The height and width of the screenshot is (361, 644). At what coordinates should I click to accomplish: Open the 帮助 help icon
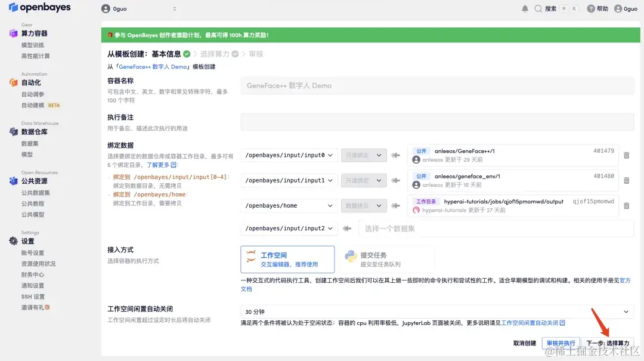coord(590,8)
